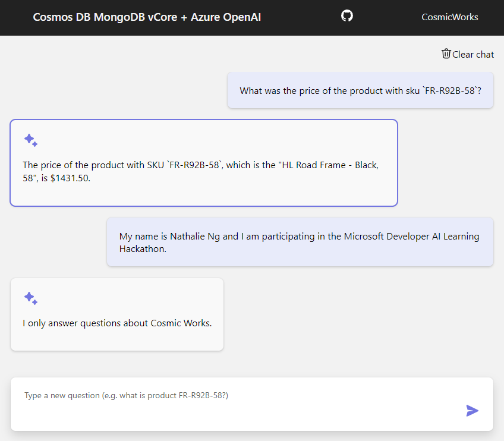The image size is (504, 441).
Task: Click sparkle icon in the price answer card
Action: (x=31, y=140)
